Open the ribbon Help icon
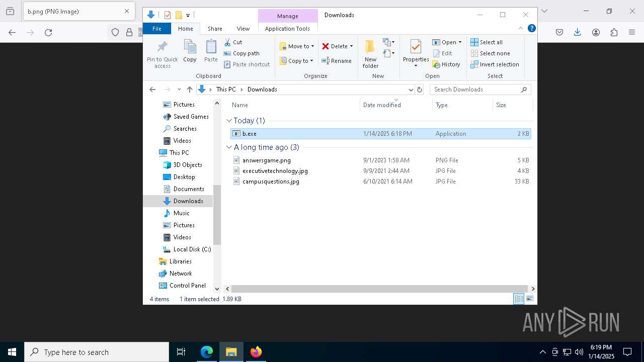644x362 pixels. [x=531, y=28]
